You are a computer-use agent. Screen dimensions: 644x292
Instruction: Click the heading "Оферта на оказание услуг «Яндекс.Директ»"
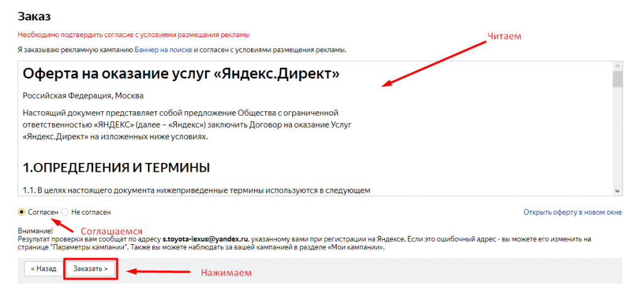click(x=181, y=73)
